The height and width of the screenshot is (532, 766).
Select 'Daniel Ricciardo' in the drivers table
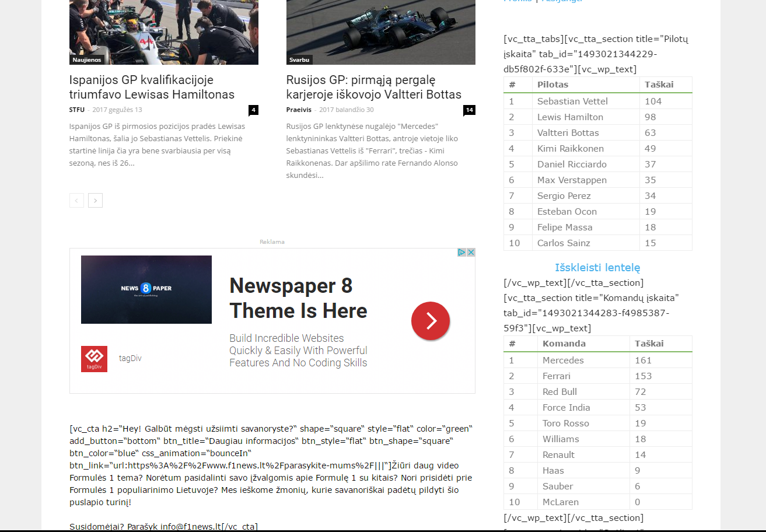(x=572, y=164)
